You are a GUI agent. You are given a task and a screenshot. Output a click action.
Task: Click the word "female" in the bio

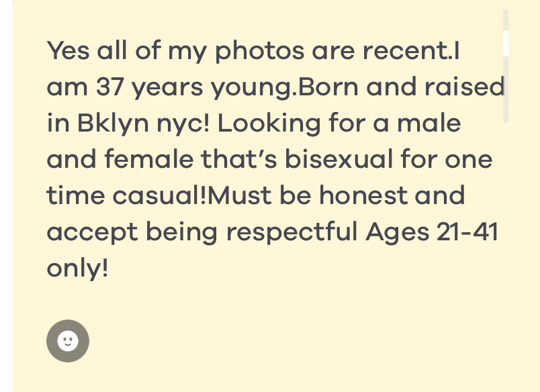pyautogui.click(x=150, y=160)
